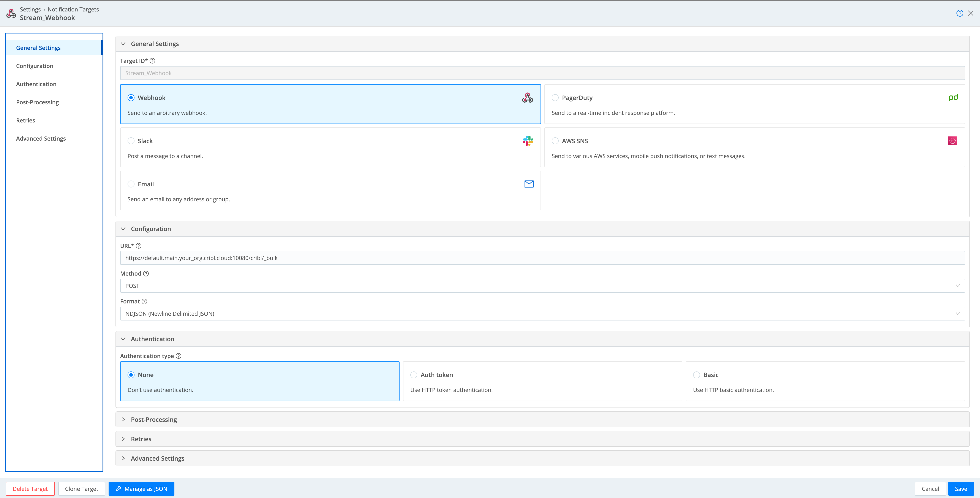Open the Notification Targets breadcrumb link

point(73,9)
